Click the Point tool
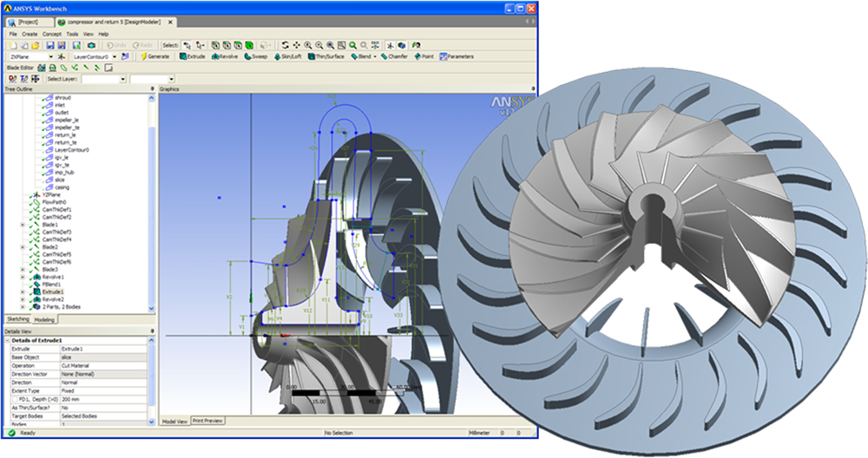Screen dimensions: 868x458 (x=424, y=56)
